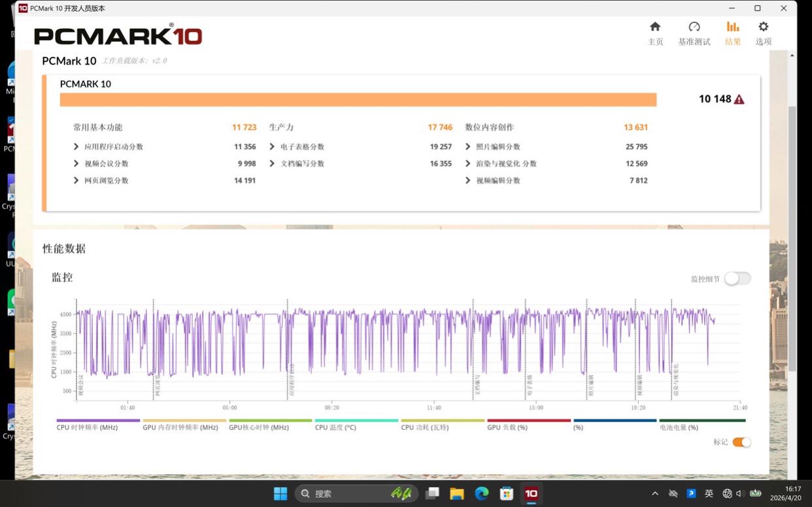Open the volume speaker tray icon

tap(740, 494)
